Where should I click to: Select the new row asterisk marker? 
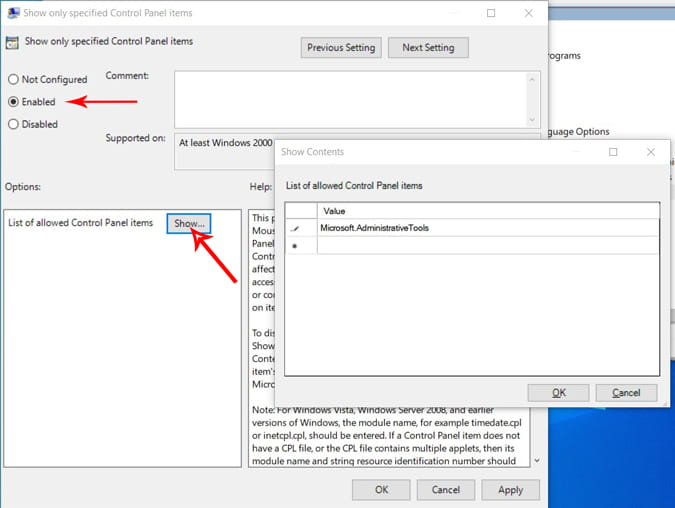coord(295,246)
